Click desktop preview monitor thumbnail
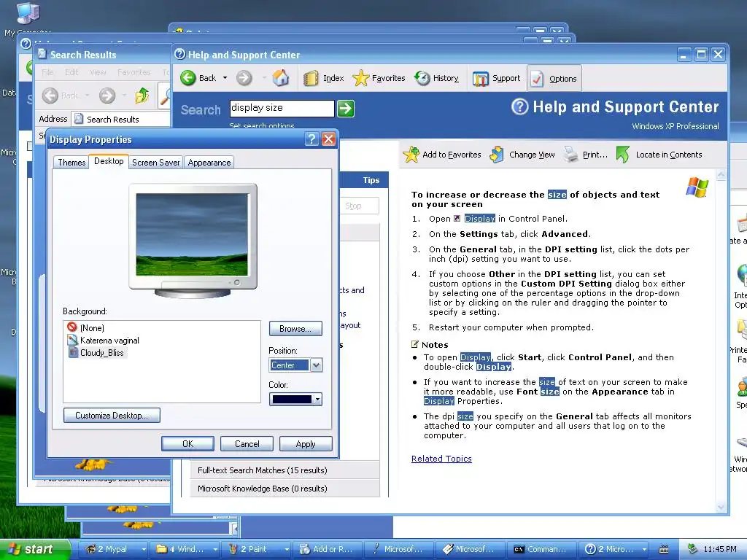Viewport: 747px width, 560px height. click(x=193, y=241)
